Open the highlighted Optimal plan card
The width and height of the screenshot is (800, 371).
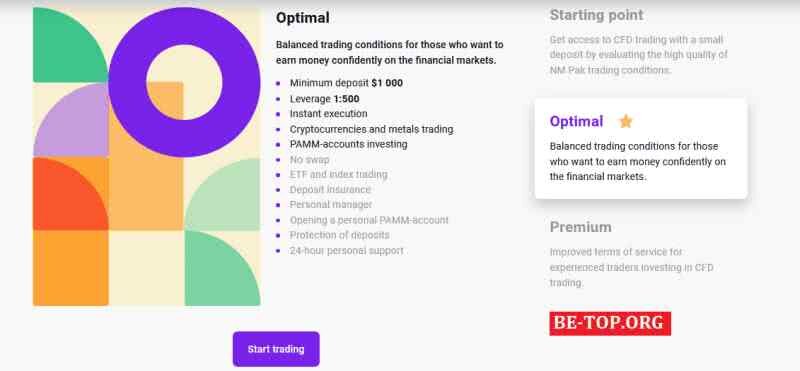point(641,149)
